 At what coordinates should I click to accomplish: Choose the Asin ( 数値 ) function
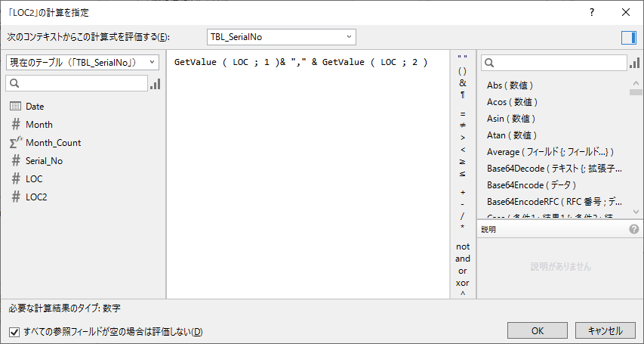click(x=511, y=119)
